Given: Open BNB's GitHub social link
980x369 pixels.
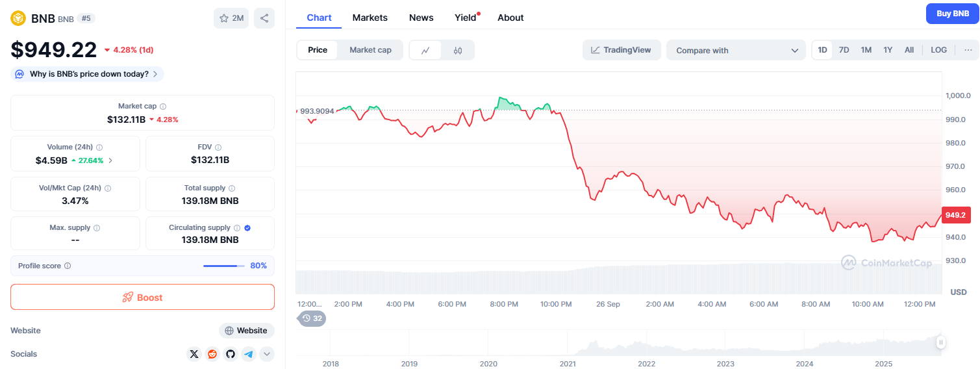Looking at the screenshot, I should coord(231,354).
